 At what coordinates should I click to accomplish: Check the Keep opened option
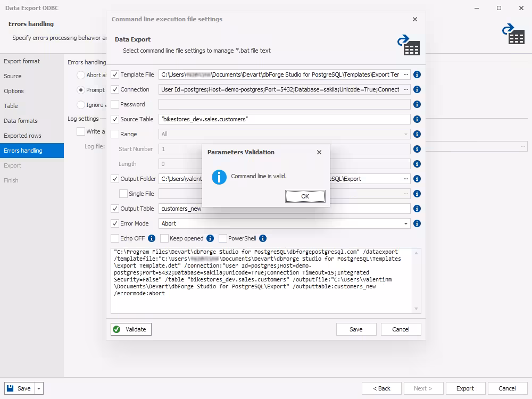click(x=164, y=238)
